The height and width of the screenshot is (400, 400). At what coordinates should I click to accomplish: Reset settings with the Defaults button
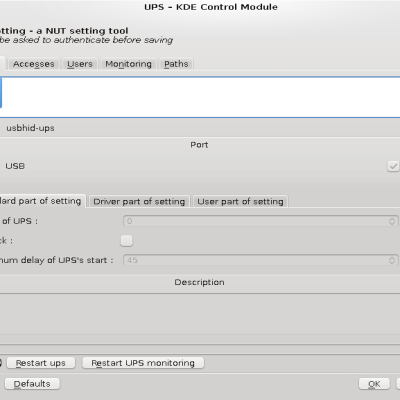point(32,384)
